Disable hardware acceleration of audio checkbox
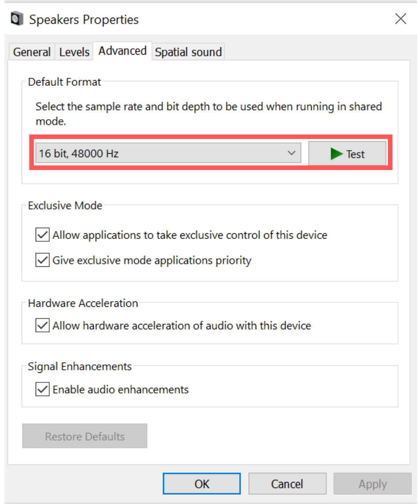This screenshot has width=420, height=504. point(42,326)
